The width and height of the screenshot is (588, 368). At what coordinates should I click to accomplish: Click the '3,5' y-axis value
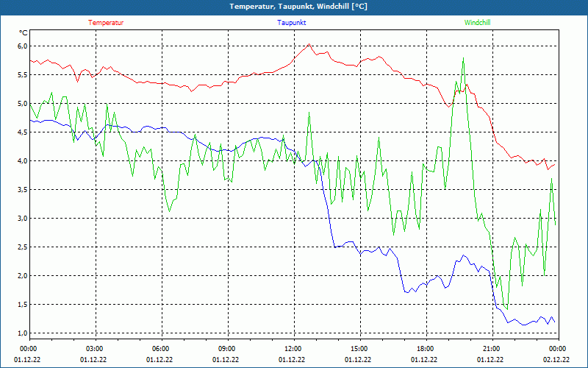[x=23, y=190]
